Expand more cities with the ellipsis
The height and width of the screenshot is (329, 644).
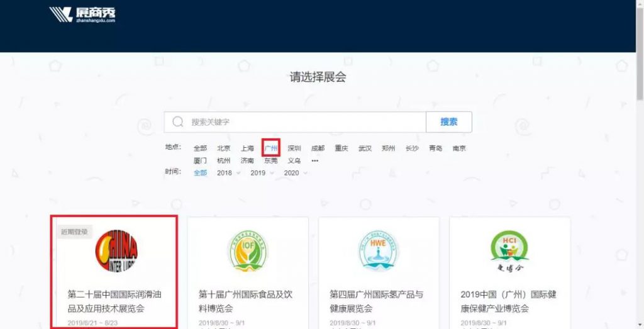(315, 160)
